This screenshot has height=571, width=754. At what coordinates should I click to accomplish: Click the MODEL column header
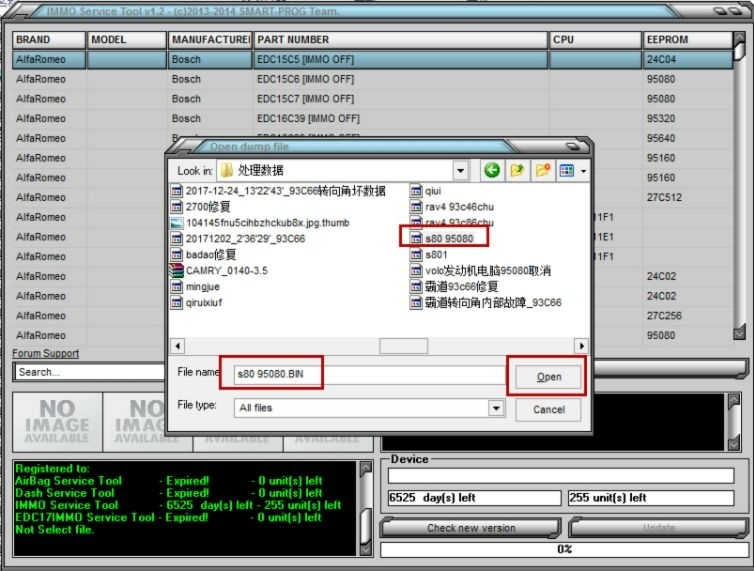tap(126, 40)
